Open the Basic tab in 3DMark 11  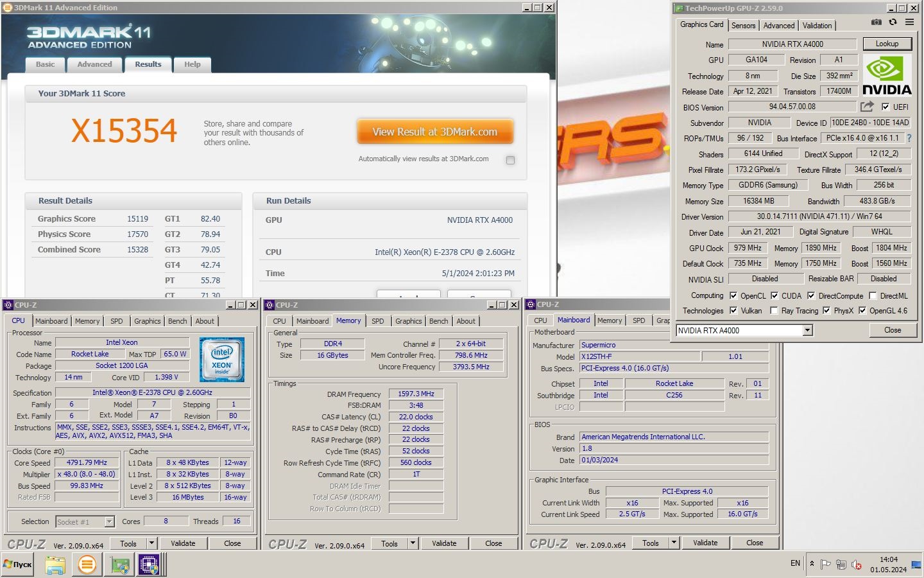46,64
